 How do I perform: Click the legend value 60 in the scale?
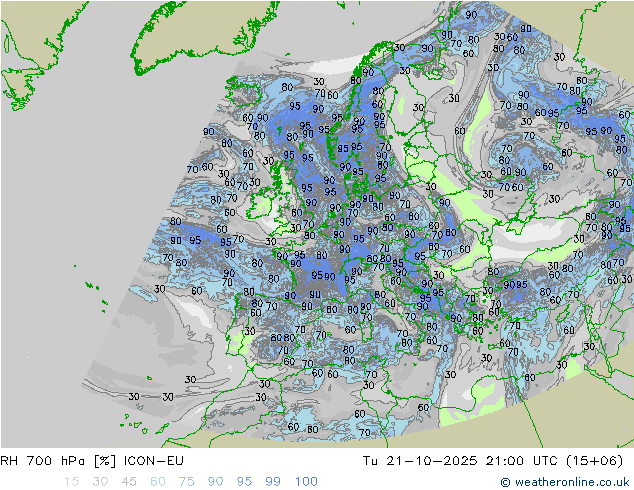(158, 482)
